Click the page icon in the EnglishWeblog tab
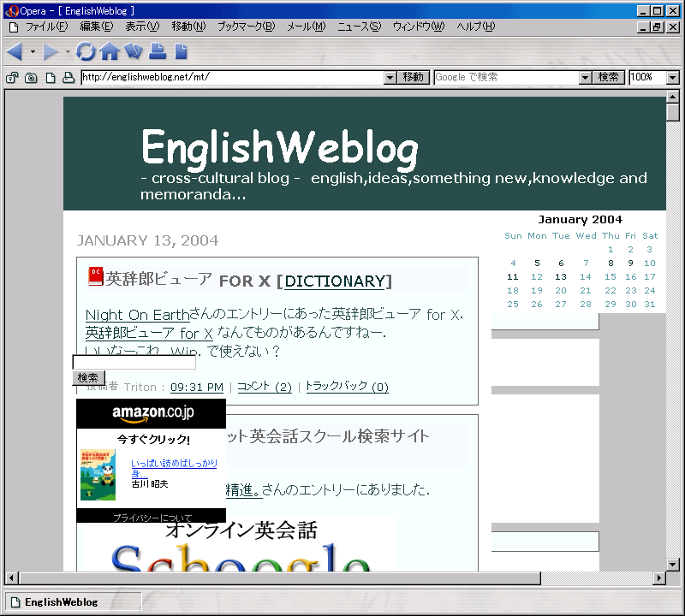 point(15,602)
